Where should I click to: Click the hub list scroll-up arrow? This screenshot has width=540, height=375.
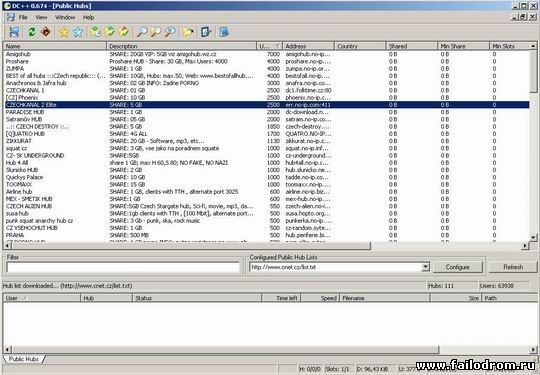533,46
